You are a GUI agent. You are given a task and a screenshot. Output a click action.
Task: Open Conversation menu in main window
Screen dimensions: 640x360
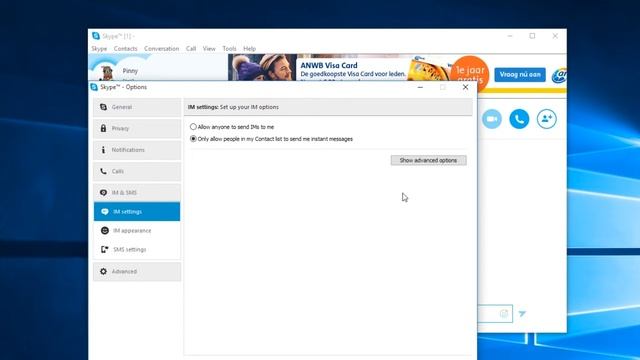point(162,49)
